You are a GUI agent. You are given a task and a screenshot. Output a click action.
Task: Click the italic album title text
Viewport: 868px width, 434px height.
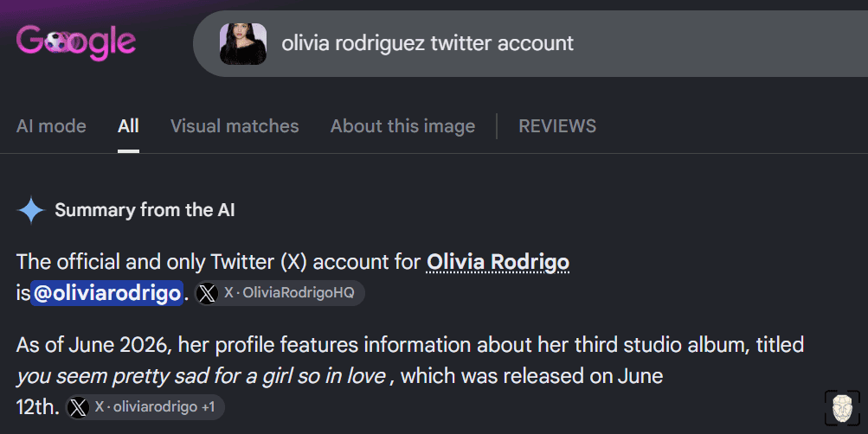point(201,376)
